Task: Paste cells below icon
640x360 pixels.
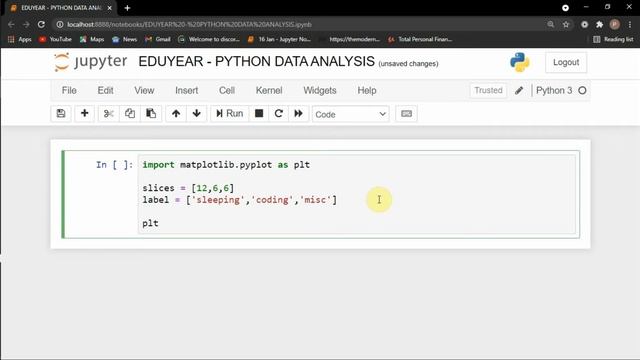Action: point(151,113)
